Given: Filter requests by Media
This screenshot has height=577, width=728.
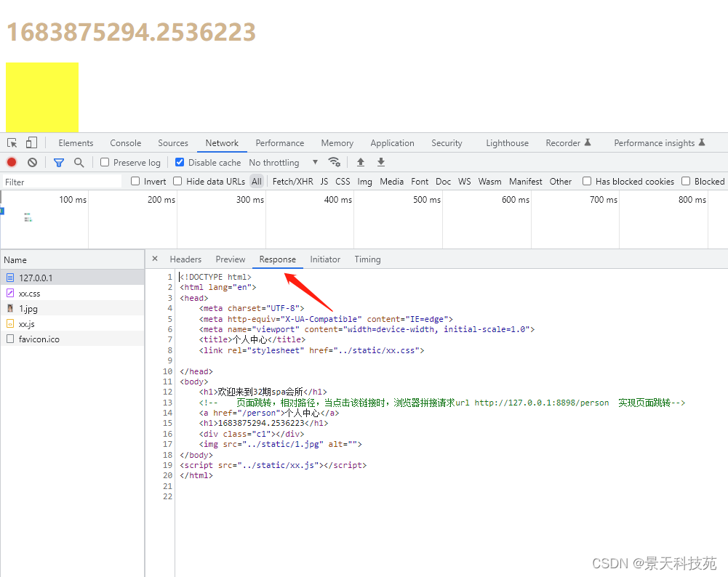Looking at the screenshot, I should [391, 182].
